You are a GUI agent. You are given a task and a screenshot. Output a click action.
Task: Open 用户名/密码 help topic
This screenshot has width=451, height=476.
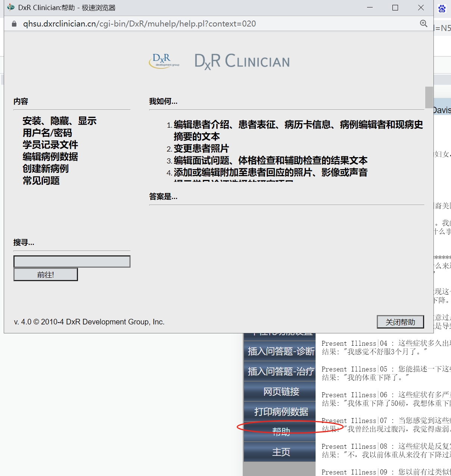coord(47,133)
